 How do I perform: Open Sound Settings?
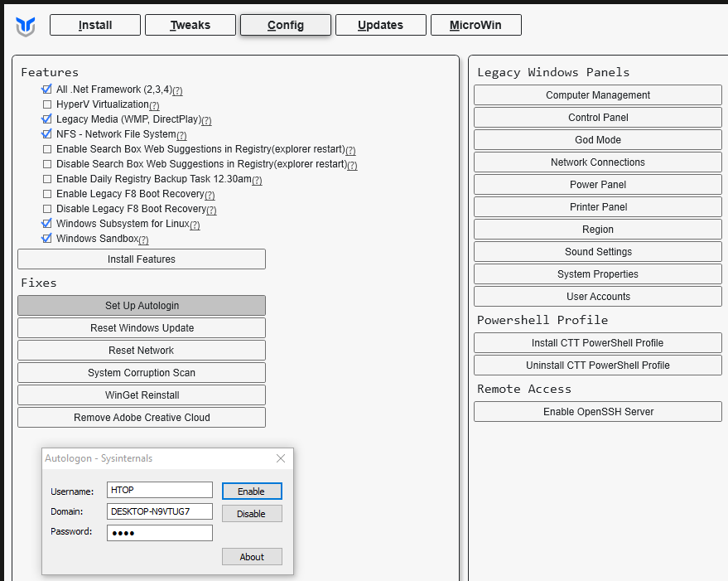coord(598,251)
